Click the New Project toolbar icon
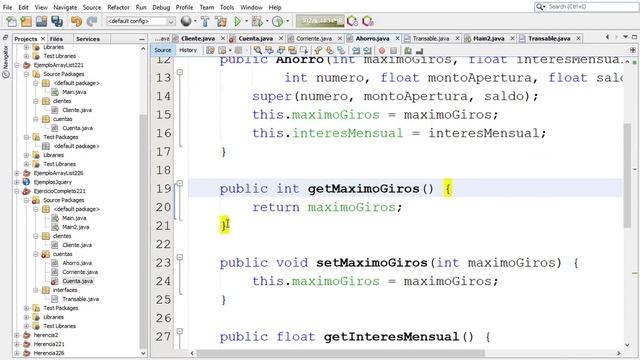This screenshot has width=640, height=360. point(26,21)
